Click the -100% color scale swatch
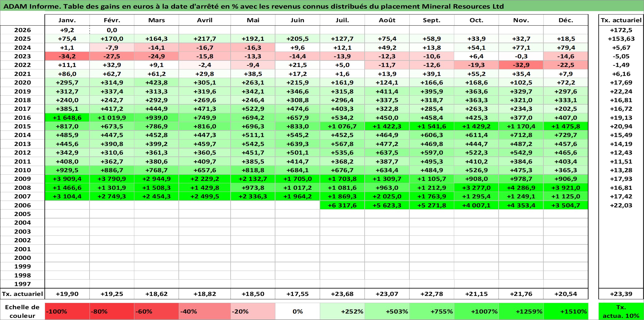This screenshot has height=320, width=644. [67, 311]
